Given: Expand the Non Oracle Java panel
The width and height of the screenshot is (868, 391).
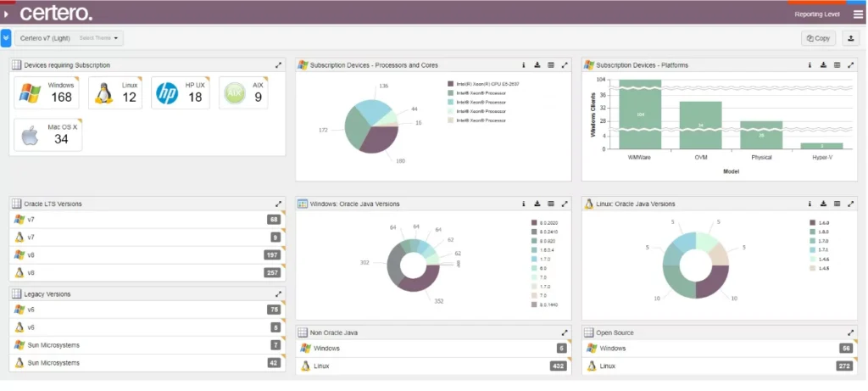Looking at the screenshot, I should (565, 332).
